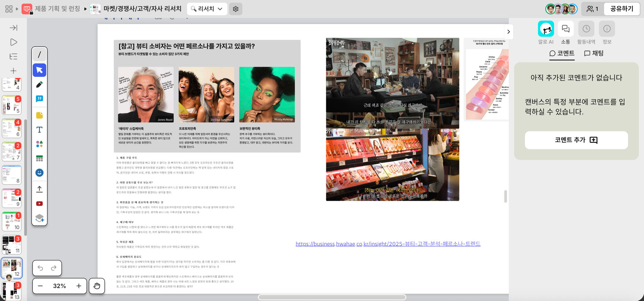Click the upload file icon
This screenshot has height=301, width=644.
click(x=39, y=189)
